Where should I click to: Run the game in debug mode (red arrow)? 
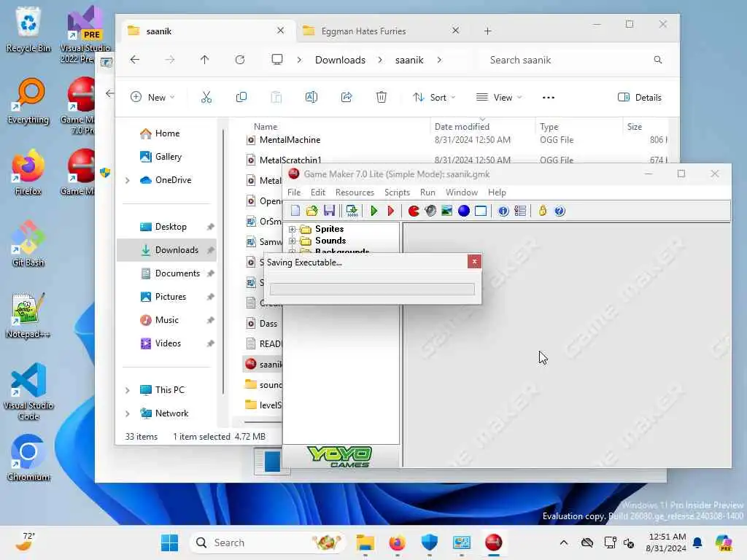[391, 211]
